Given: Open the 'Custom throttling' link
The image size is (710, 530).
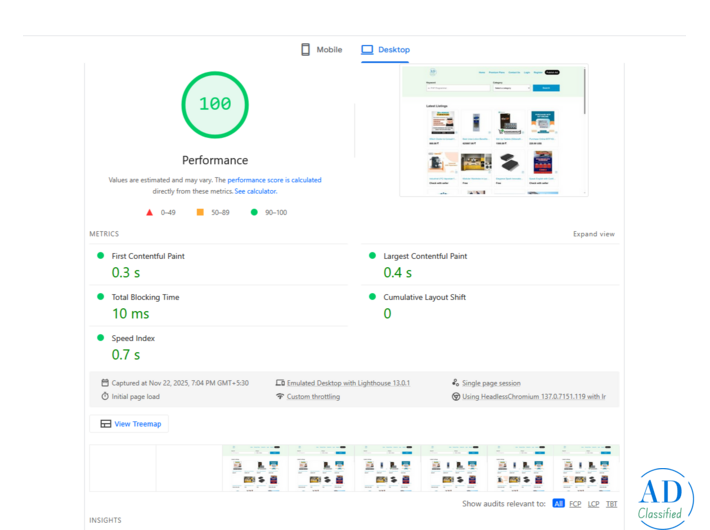Looking at the screenshot, I should (x=313, y=396).
